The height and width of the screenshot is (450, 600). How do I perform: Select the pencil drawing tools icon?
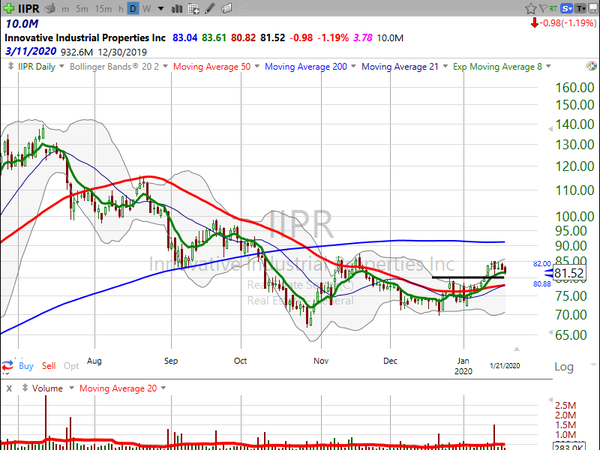tap(210, 8)
